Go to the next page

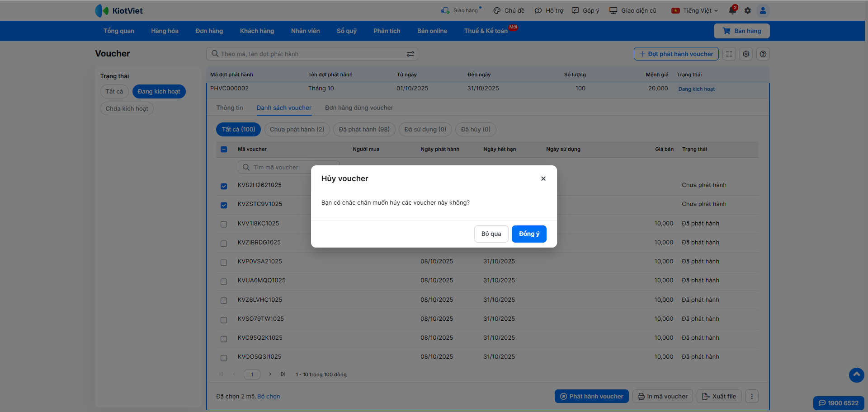click(x=270, y=374)
